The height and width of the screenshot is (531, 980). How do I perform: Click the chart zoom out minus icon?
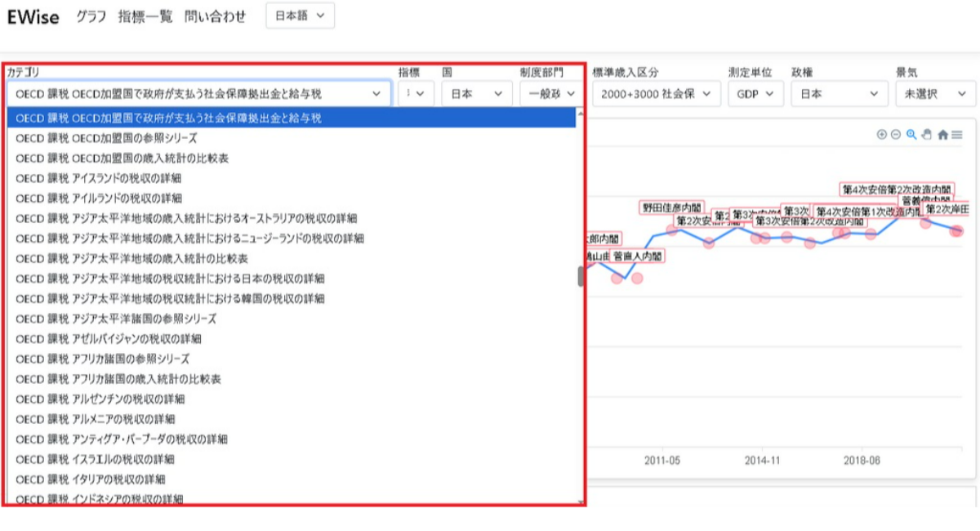(896, 135)
